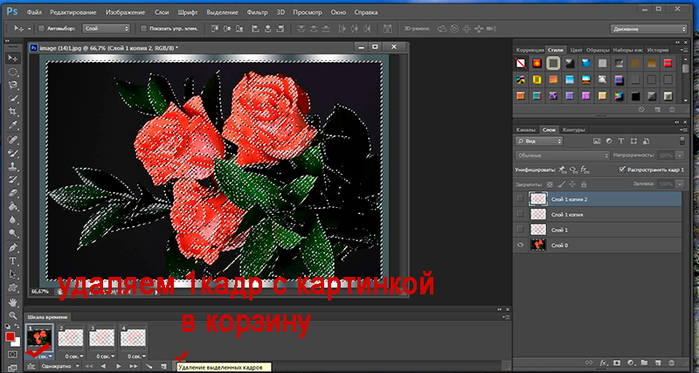Play the frame animation
699x373 pixels.
pos(119,366)
